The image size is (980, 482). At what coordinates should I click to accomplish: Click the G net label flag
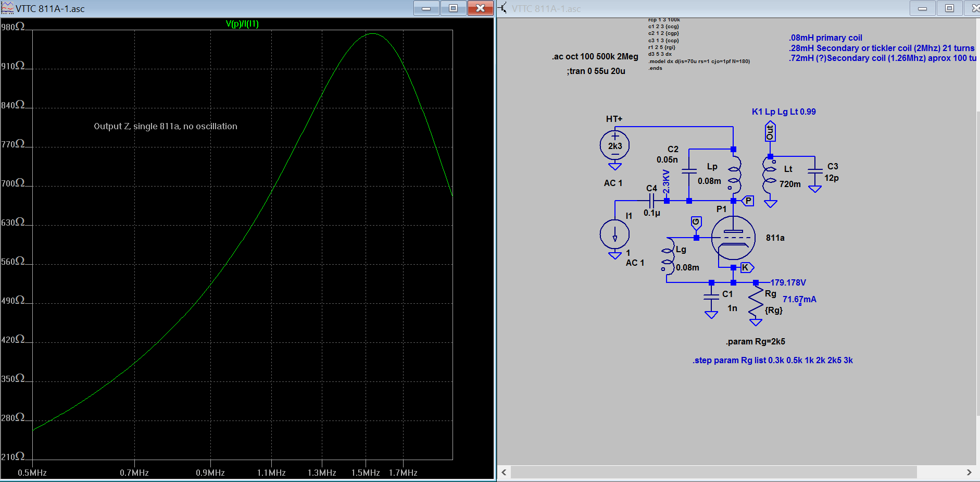tap(696, 223)
